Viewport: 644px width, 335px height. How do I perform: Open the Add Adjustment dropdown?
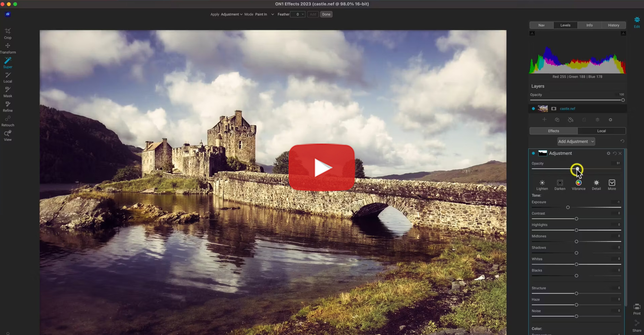tap(576, 142)
